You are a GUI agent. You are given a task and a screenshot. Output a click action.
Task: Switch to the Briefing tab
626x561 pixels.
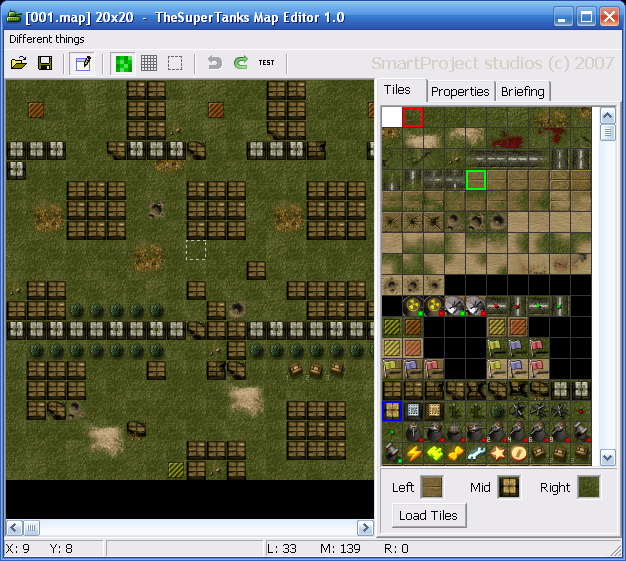click(x=523, y=91)
